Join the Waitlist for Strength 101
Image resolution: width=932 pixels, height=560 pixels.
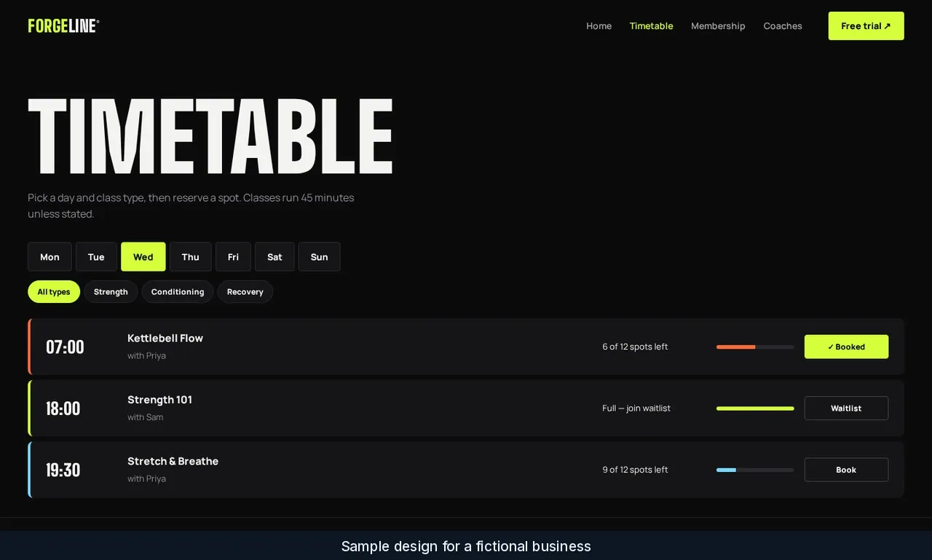[846, 408]
